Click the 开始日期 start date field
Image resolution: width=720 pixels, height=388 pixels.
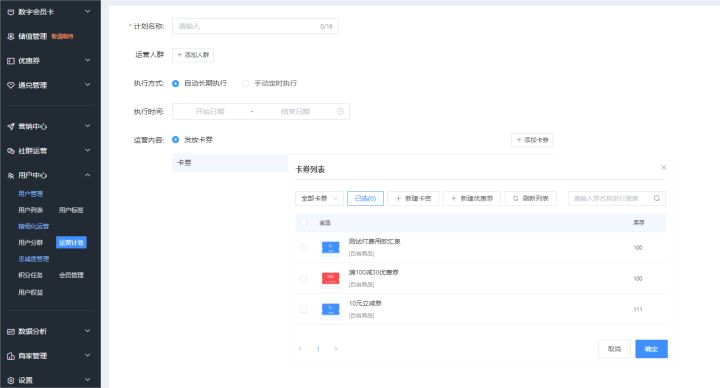[210, 112]
